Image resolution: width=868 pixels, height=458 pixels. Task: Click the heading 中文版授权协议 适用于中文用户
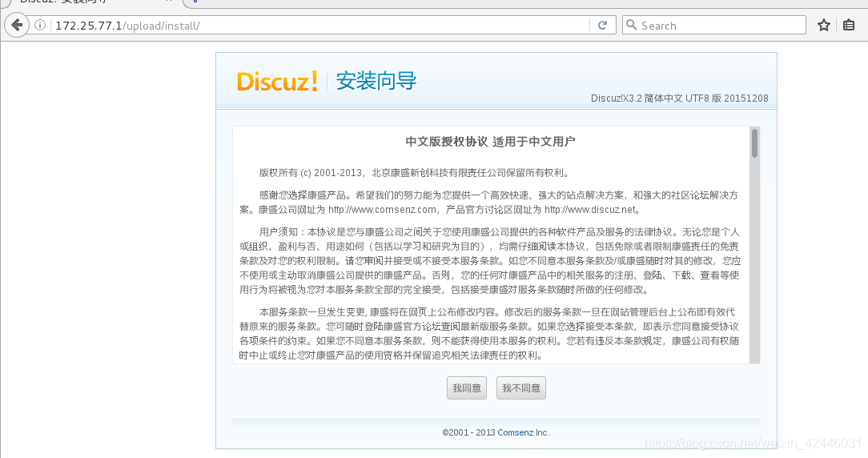491,142
